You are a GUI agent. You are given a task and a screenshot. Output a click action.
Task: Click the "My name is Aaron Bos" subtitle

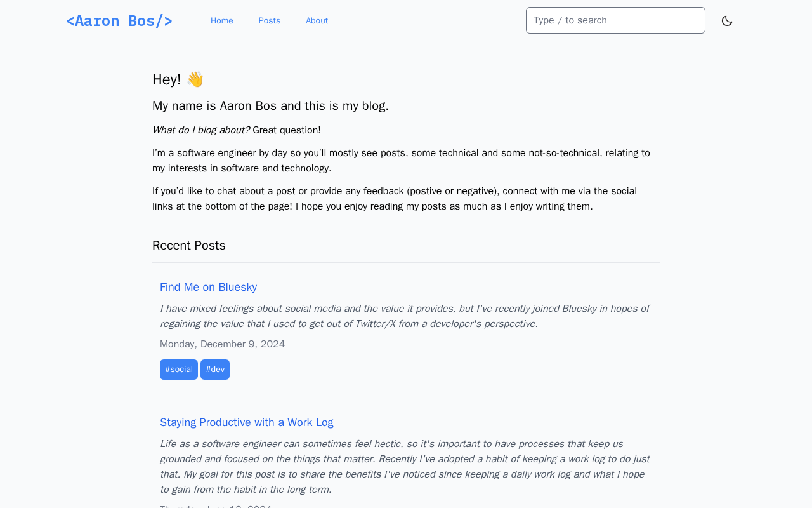(270, 106)
